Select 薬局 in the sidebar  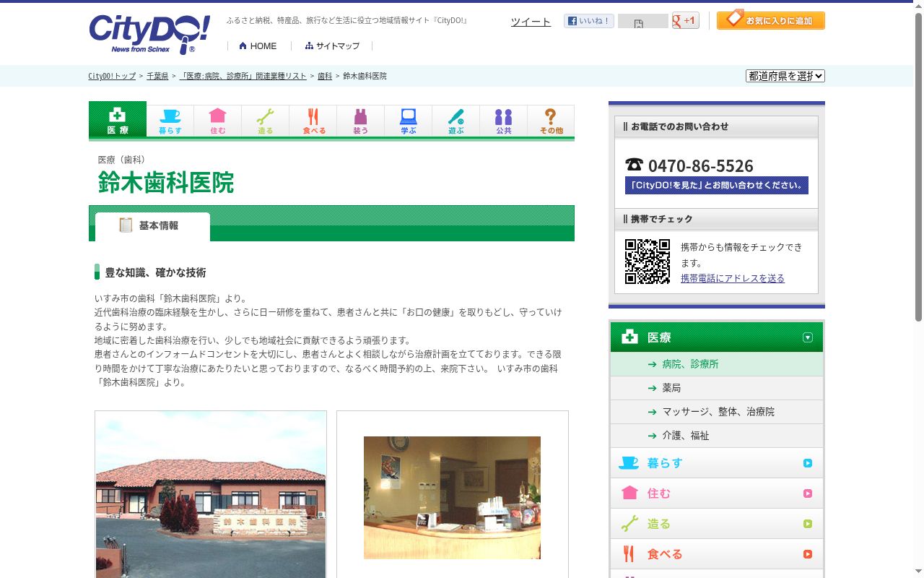click(x=717, y=388)
